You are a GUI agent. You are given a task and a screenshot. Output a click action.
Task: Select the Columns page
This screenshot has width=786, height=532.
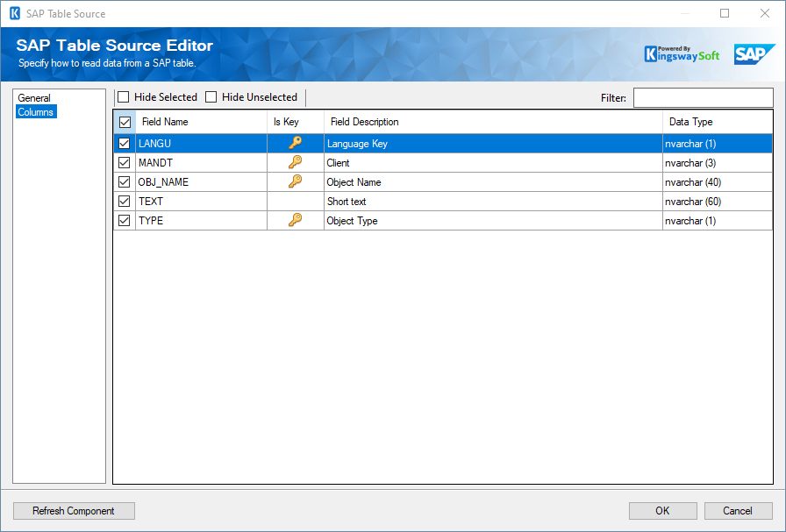tap(36, 111)
